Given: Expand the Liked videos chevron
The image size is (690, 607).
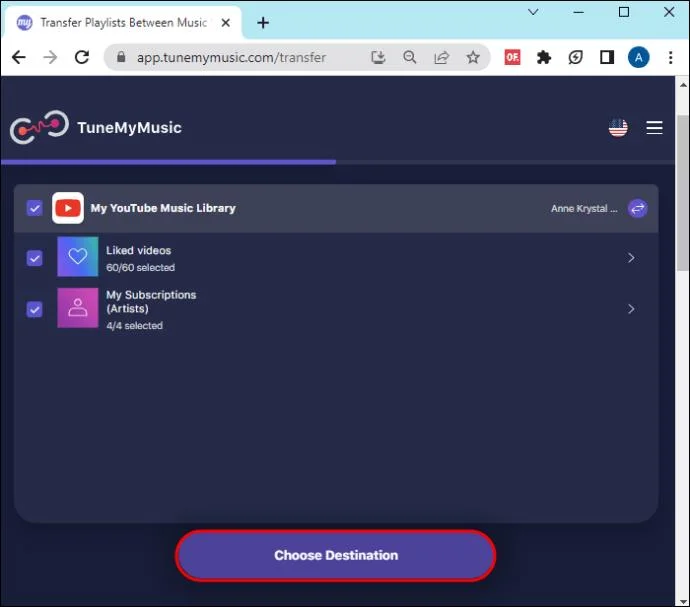Looking at the screenshot, I should click(x=631, y=258).
